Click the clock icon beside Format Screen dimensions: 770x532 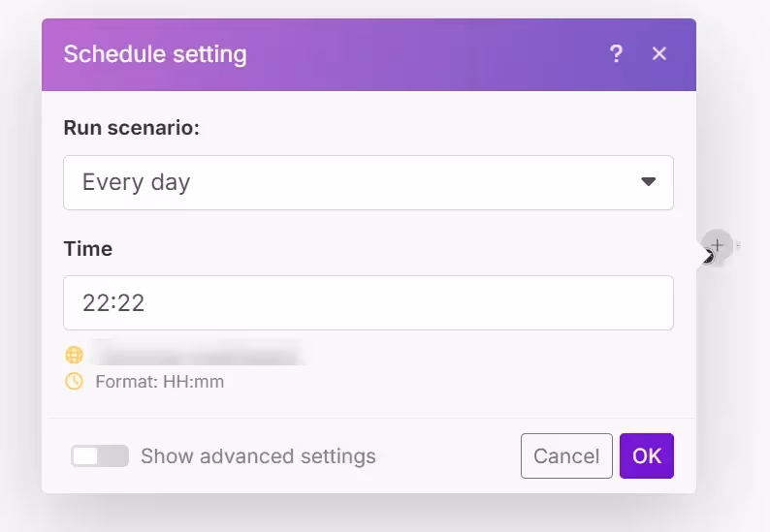[x=75, y=382]
